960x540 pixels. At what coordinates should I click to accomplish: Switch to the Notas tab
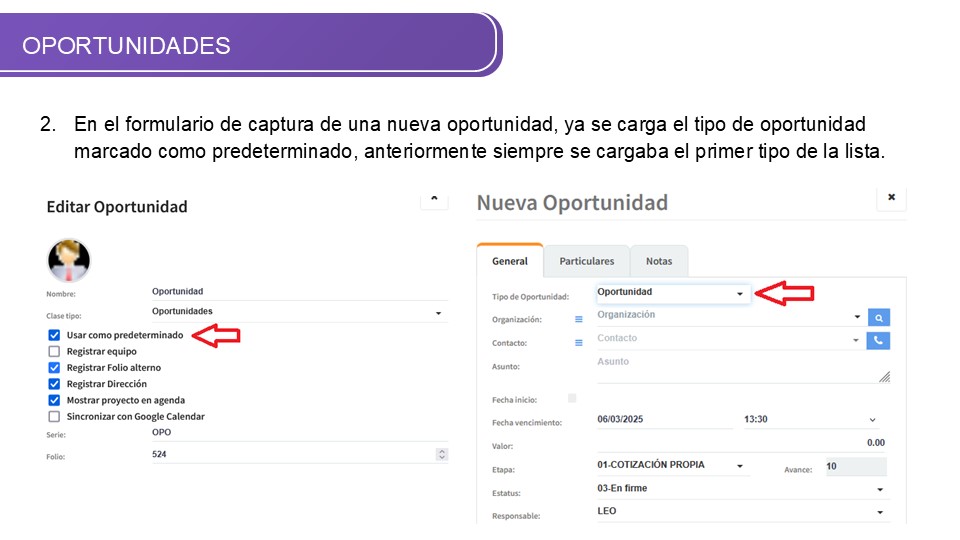tap(659, 261)
